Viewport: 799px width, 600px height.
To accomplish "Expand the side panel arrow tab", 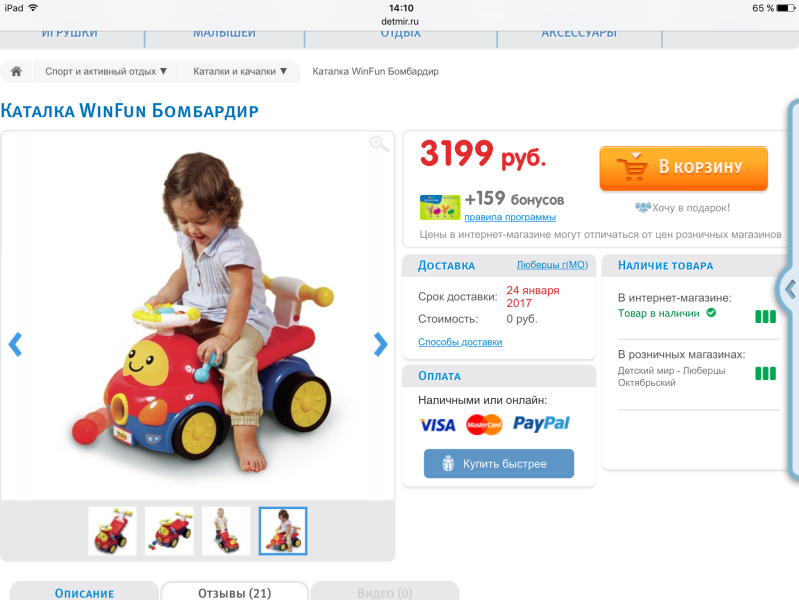I will 789,290.
